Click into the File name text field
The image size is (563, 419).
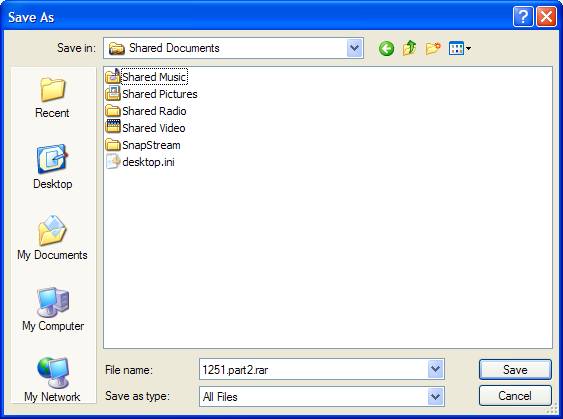click(313, 369)
